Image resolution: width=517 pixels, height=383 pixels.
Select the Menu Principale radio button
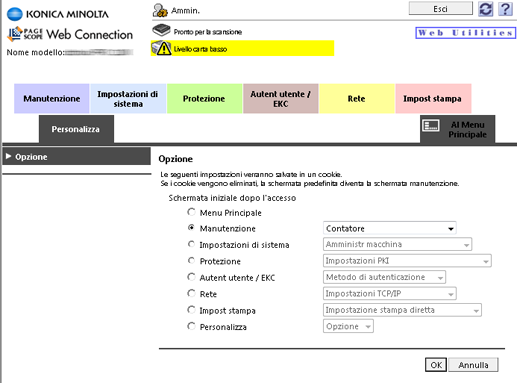click(191, 212)
